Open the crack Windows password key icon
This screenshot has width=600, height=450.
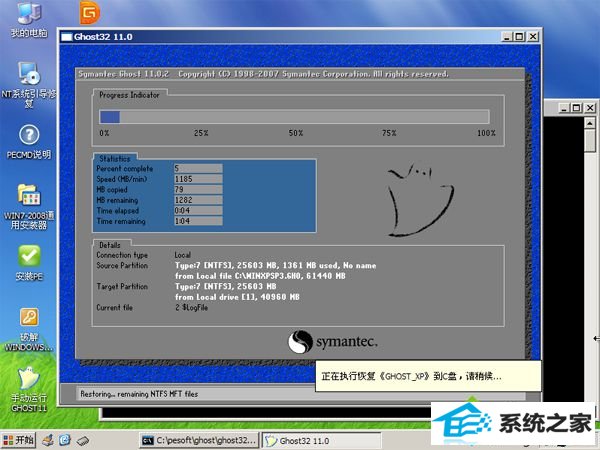(29, 330)
